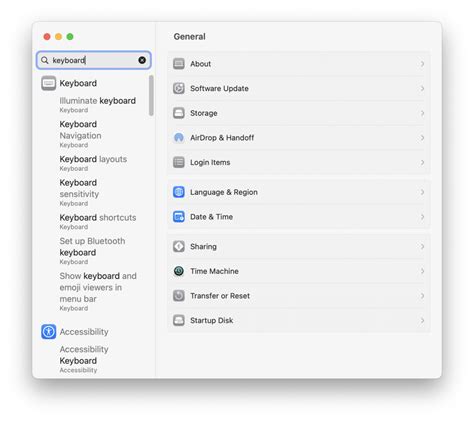Screen dimensions: 474x421
Task: Click the About icon
Action: point(179,64)
